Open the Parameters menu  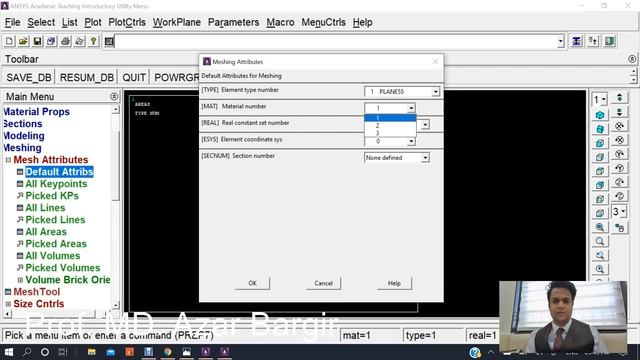tap(233, 22)
